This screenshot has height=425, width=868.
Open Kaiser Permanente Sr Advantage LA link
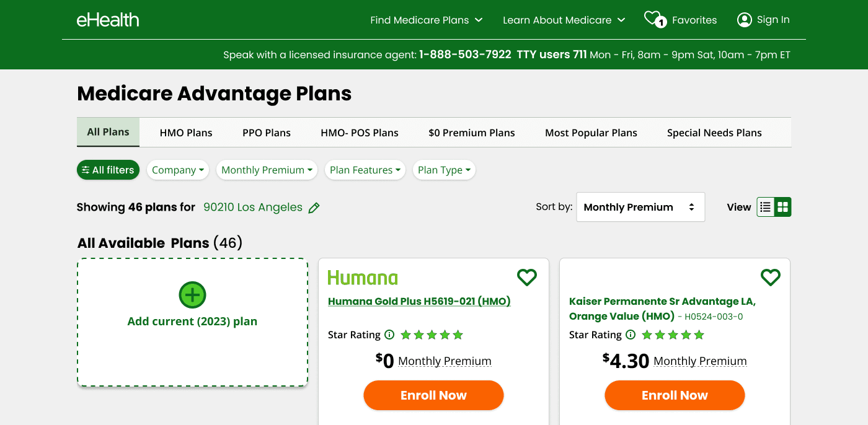click(662, 309)
